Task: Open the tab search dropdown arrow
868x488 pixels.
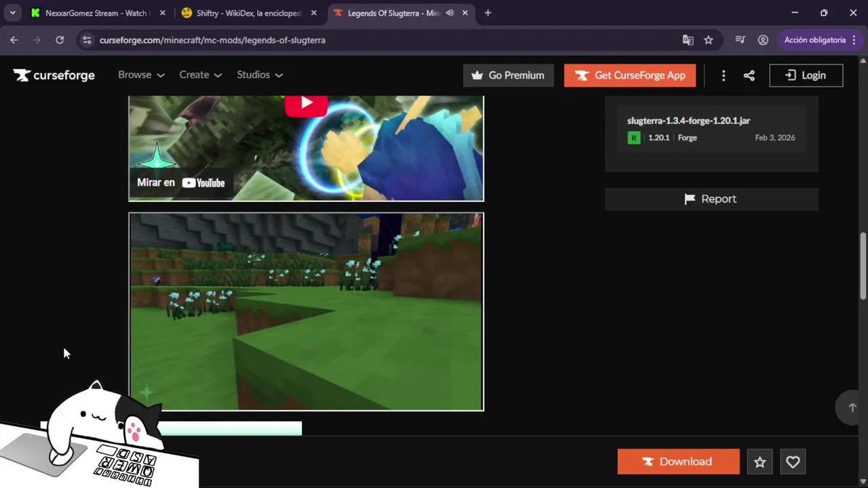Action: click(x=12, y=13)
